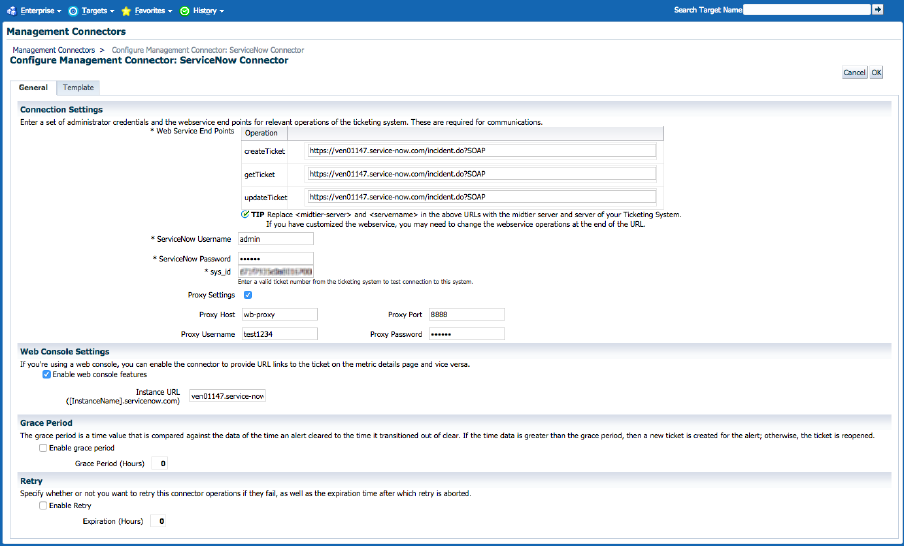Click the createTicket URL field
The image size is (904, 546).
coord(482,150)
